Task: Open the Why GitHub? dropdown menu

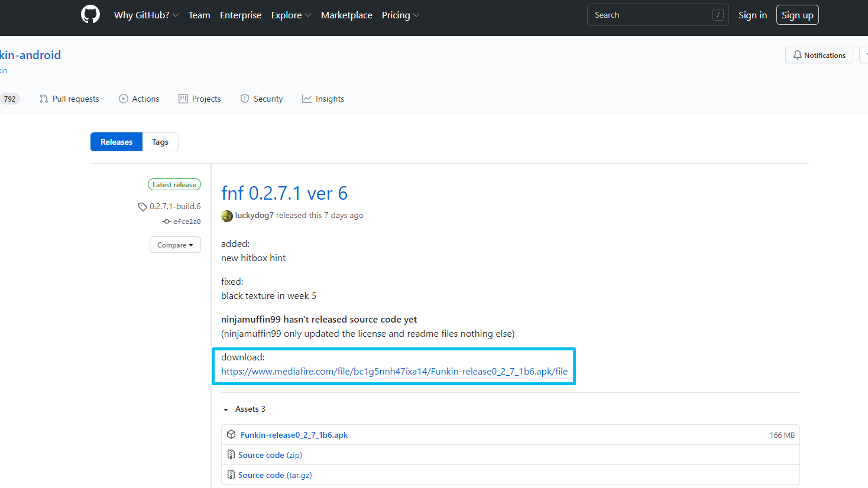Action: tap(146, 15)
